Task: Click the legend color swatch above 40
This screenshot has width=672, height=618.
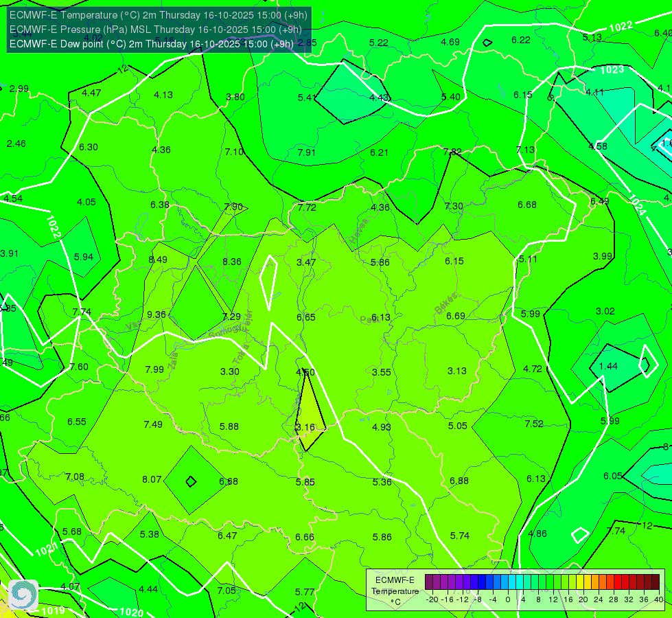Action: 656,582
